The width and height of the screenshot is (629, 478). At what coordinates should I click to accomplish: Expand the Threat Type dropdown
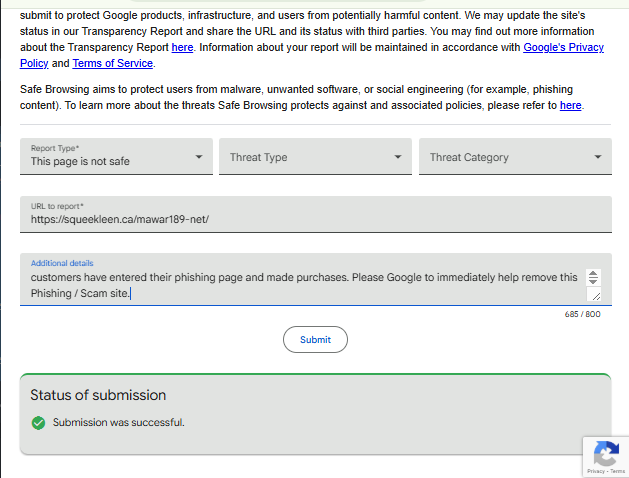point(315,157)
